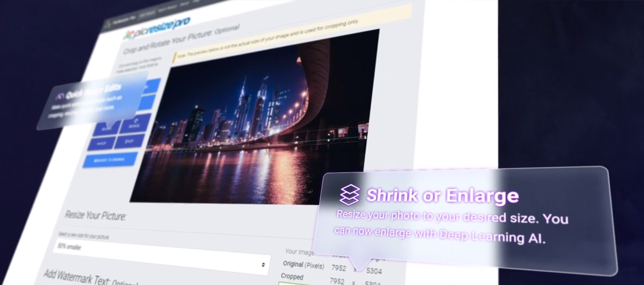
Task: Click the Revert to Original button
Action: pyautogui.click(x=110, y=160)
